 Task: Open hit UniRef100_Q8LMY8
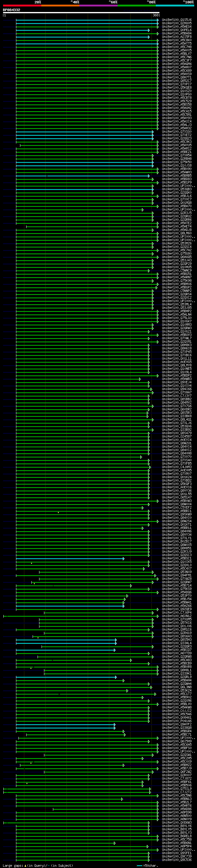pyautogui.click(x=177, y=365)
